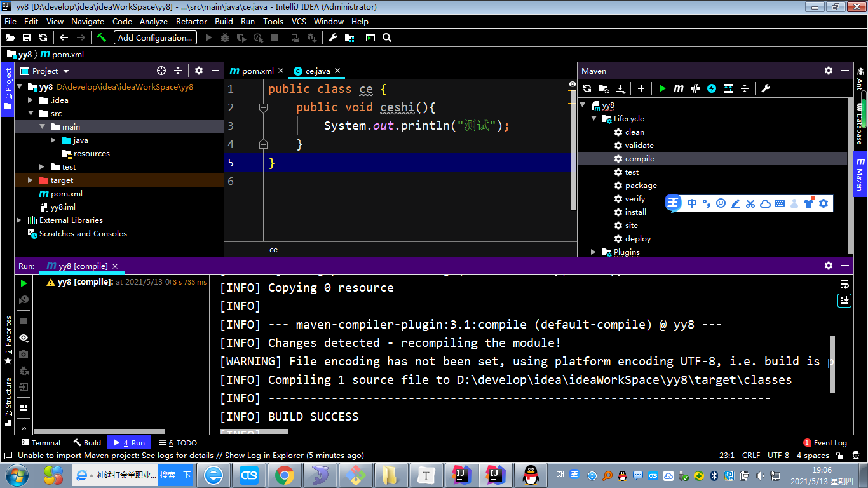Open Ant side panel tab
Screen dimensions: 868x488
pyautogui.click(x=860, y=78)
